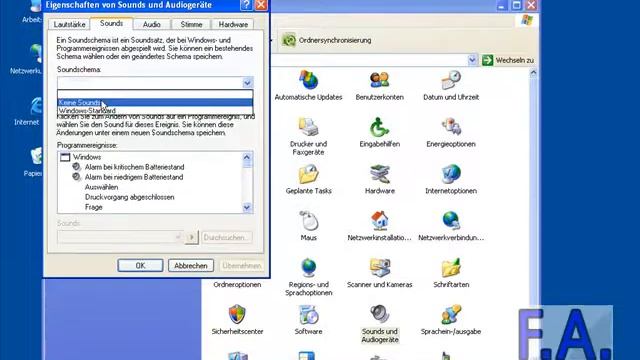Switch to the Audio tab
Viewport: 640px width, 360px height.
151,24
